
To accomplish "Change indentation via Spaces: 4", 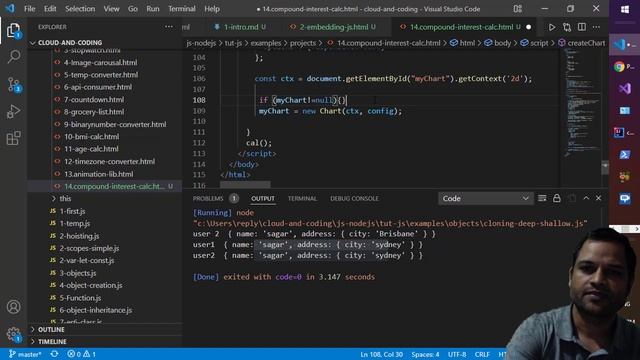I will 425,354.
